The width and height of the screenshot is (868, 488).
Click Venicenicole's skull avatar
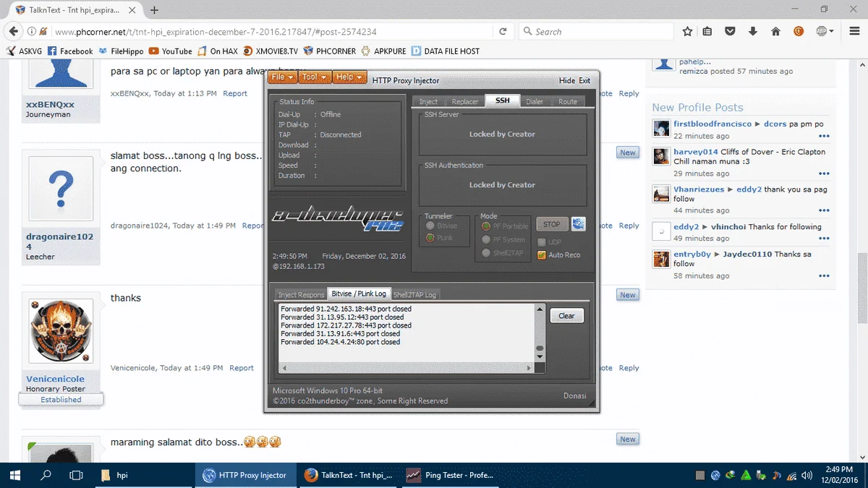point(61,331)
